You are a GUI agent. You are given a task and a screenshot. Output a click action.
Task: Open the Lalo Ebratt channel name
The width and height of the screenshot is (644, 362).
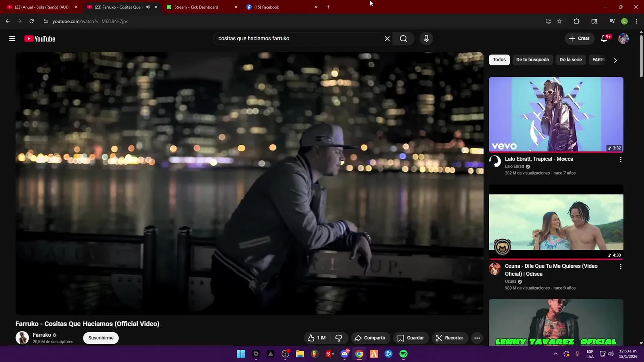pos(514,166)
